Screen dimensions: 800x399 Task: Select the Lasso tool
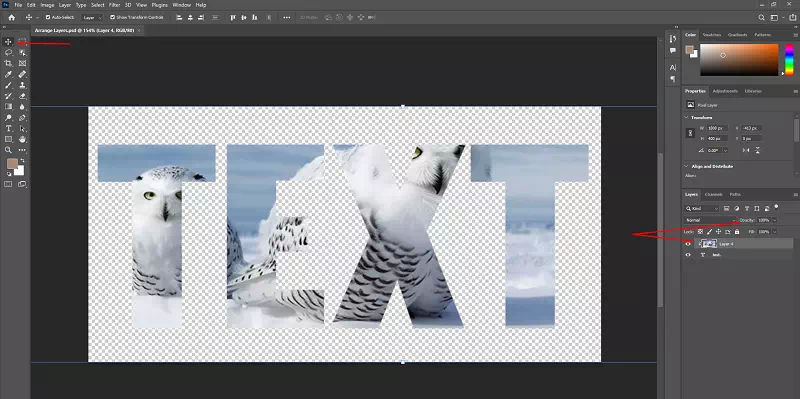click(8, 52)
